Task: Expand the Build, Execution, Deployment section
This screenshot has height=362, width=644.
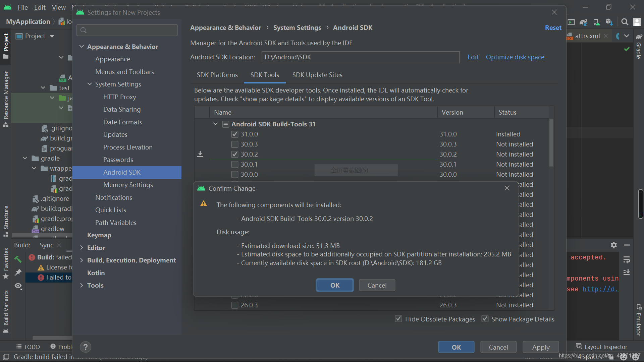Action: point(82,260)
